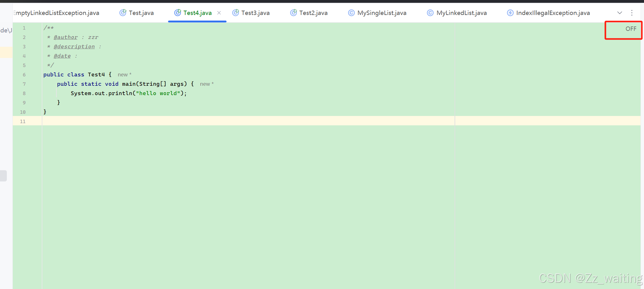Click the @author annotation link
The image size is (644, 289).
pos(65,37)
